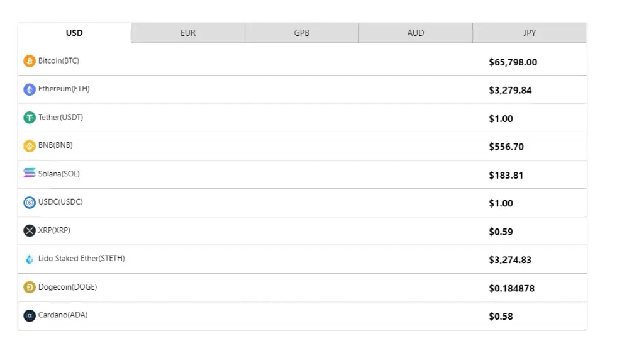
Task: Click the black XRP icon
Action: (29, 230)
